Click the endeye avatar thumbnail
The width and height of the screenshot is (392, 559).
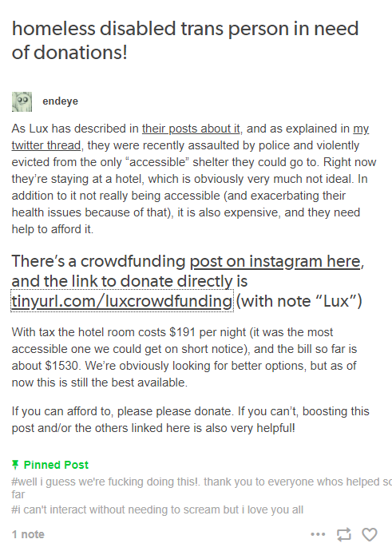[x=22, y=101]
